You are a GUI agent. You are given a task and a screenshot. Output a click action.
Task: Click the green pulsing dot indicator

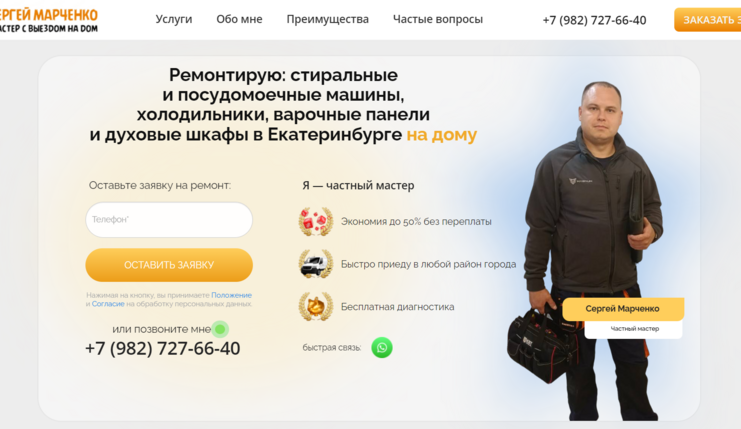(x=220, y=329)
